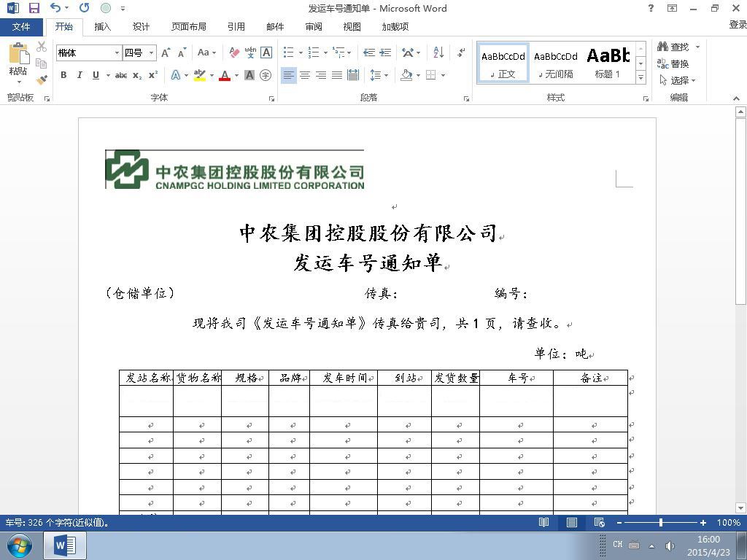
Task: Apply the 正文 Normal style
Action: pos(503,64)
